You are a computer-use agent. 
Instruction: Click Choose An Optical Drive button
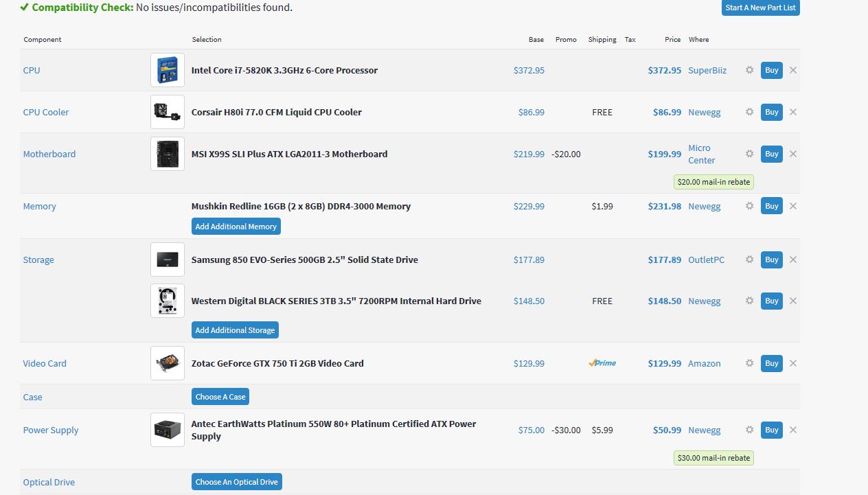point(237,482)
